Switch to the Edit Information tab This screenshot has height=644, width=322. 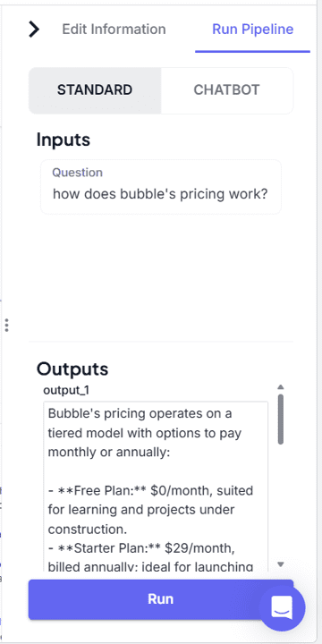coord(114,30)
